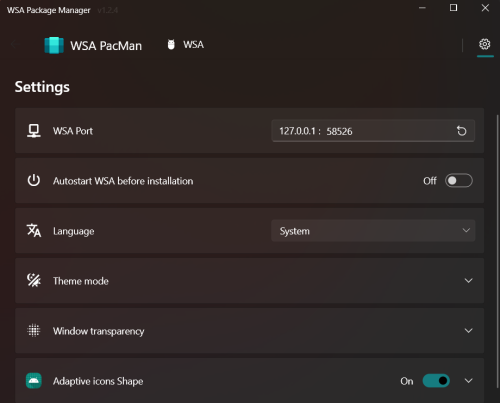Image resolution: width=500 pixels, height=403 pixels.
Task: Click the WSA PacMan app logo
Action: [54, 45]
